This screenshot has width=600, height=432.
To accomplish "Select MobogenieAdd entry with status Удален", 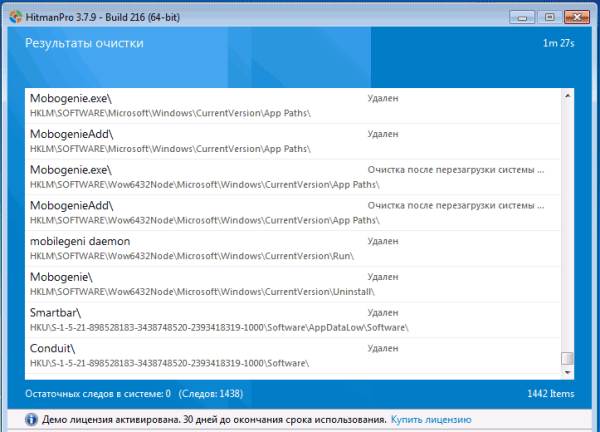I will (72, 134).
